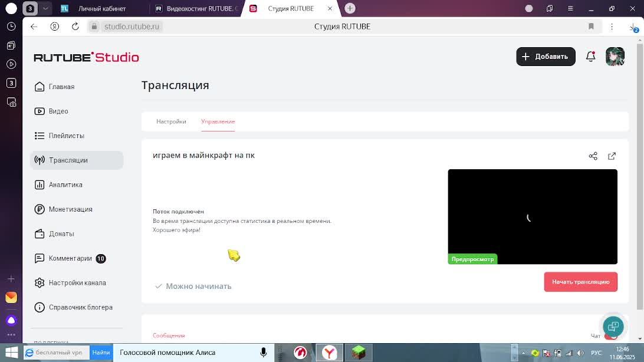Viewport: 644px width, 362px height.
Task: Open the support chat bubble
Action: [613, 326]
